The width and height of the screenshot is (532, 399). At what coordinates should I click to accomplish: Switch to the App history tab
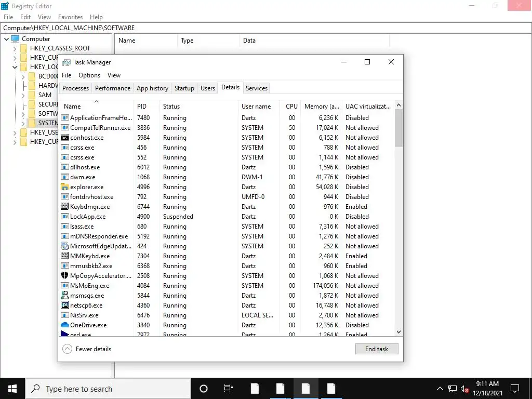point(152,88)
